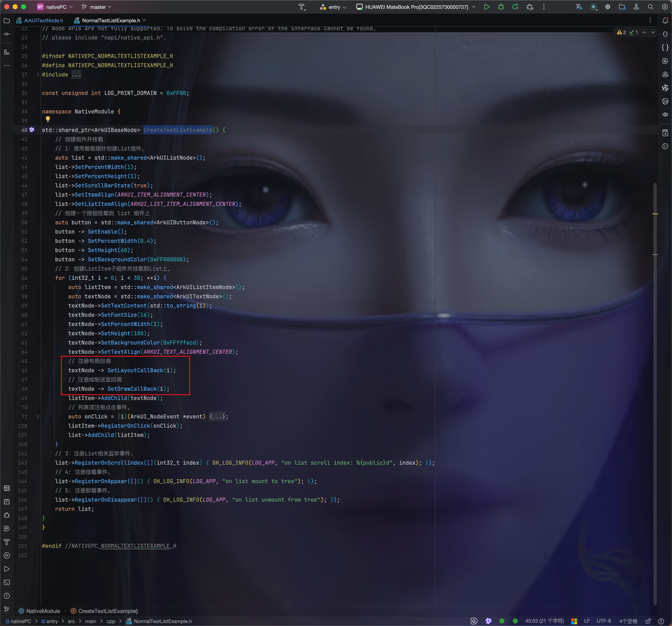Click the cpp breadcrumb in path bar
Screen dimensions: 672x626
[x=111, y=621]
